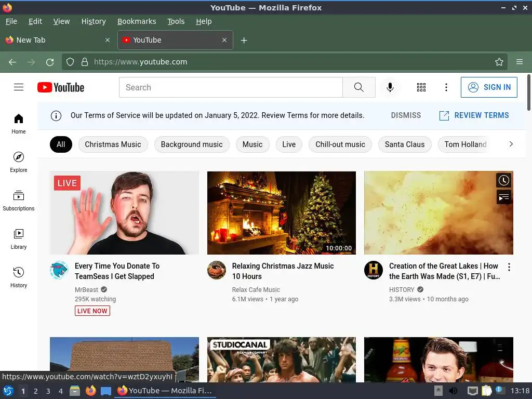Select the Live filter chip
The width and height of the screenshot is (532, 399).
pyautogui.click(x=289, y=144)
